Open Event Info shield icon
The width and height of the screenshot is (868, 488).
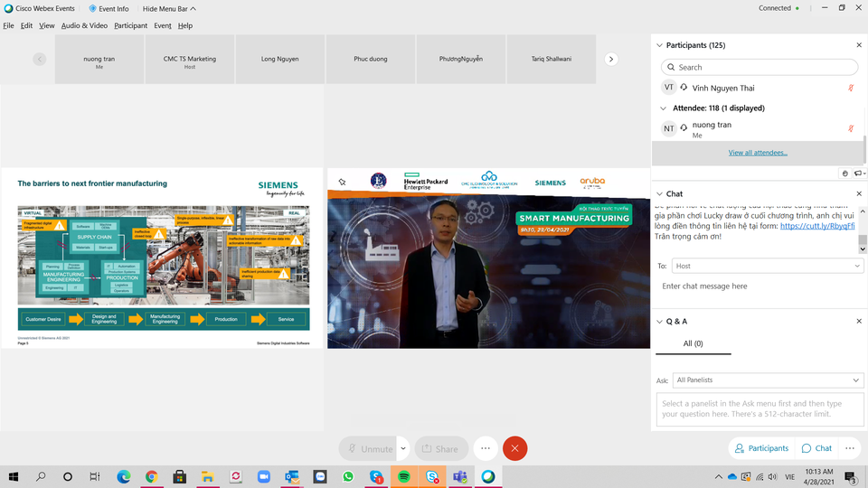[92, 8]
